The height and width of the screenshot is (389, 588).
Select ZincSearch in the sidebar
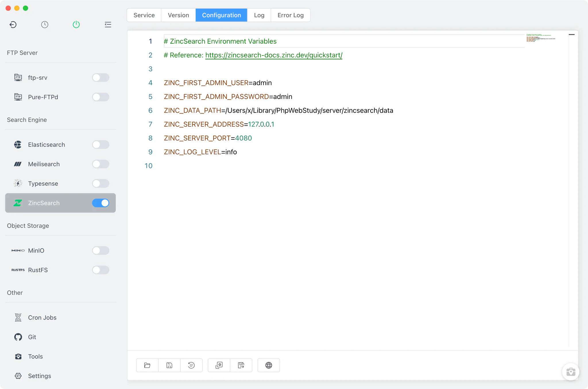[x=60, y=203]
